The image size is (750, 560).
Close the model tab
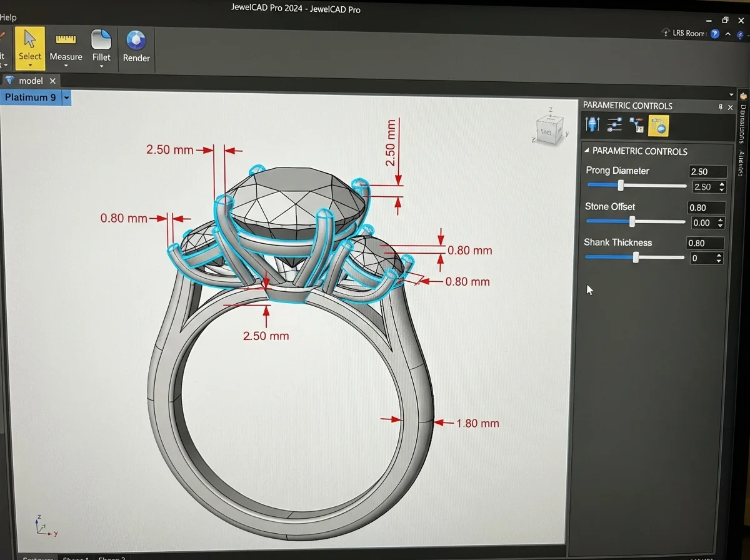52,81
